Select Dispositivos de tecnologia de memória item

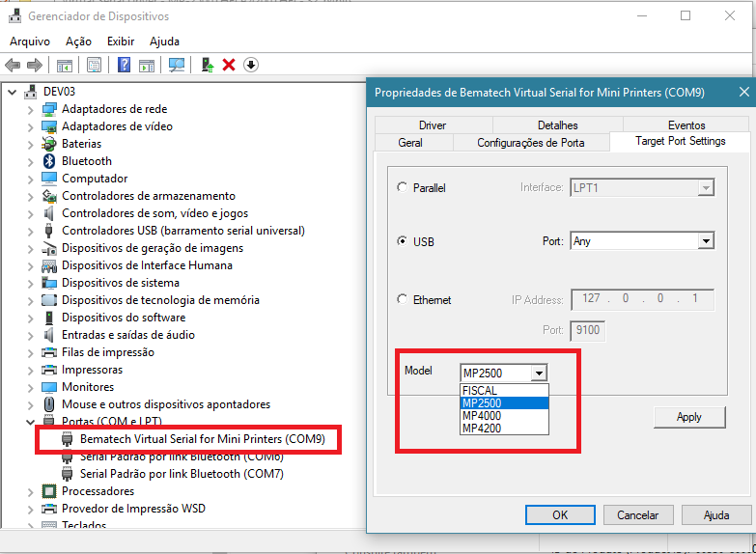(160, 300)
